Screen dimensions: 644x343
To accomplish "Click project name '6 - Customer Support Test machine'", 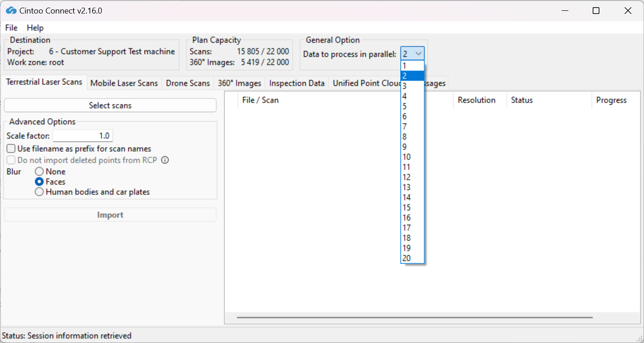I will tap(112, 51).
